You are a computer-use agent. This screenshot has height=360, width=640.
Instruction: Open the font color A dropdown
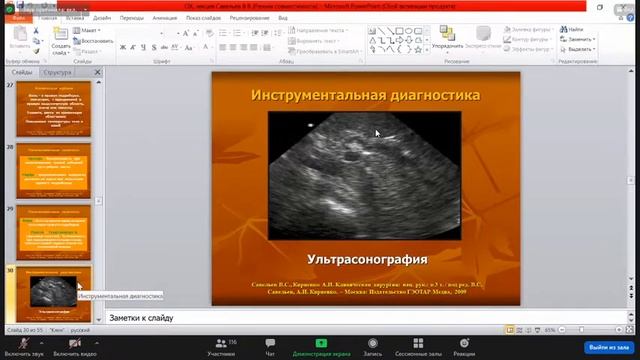[x=207, y=48]
